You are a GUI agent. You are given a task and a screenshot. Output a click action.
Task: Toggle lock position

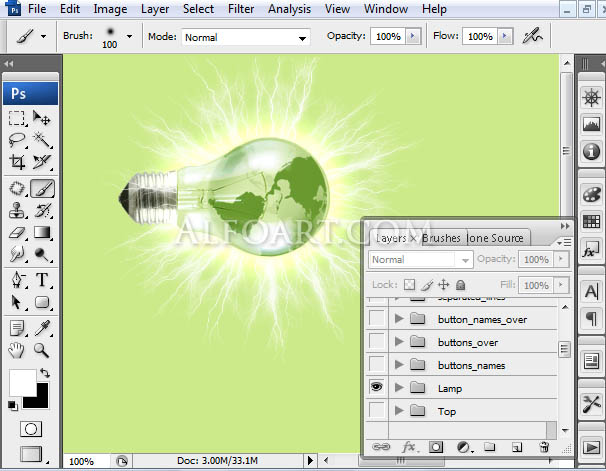coord(444,285)
